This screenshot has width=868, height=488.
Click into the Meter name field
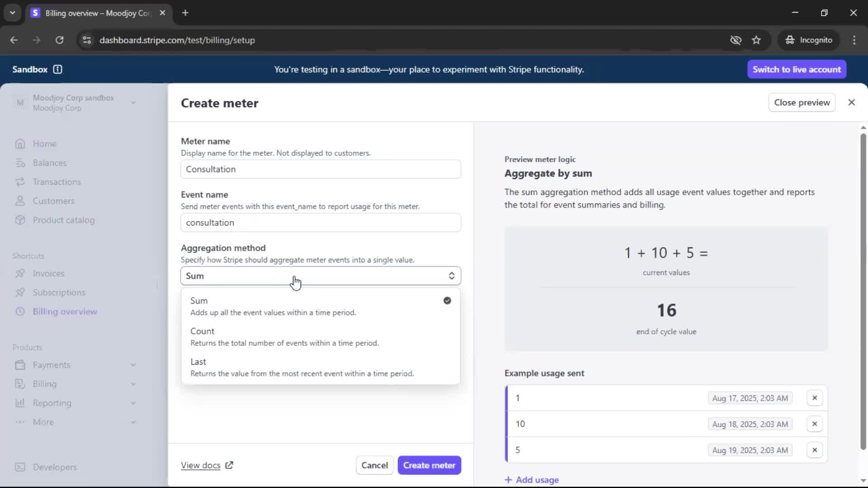pyautogui.click(x=320, y=169)
